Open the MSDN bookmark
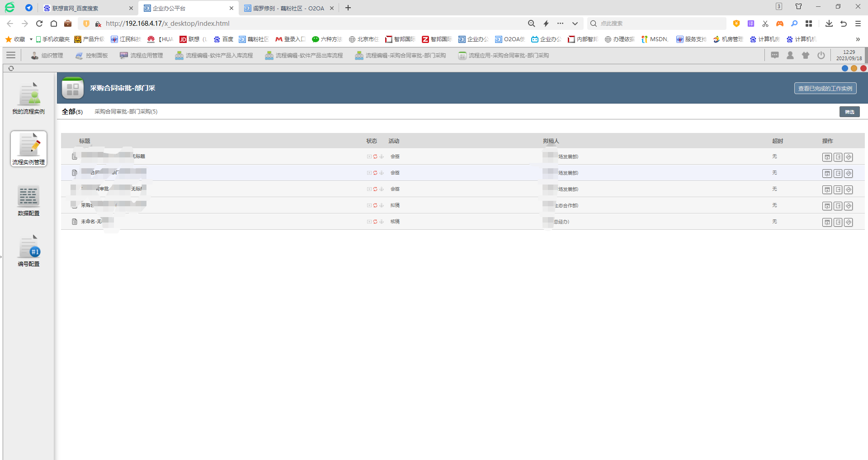The image size is (868, 460). coord(655,39)
